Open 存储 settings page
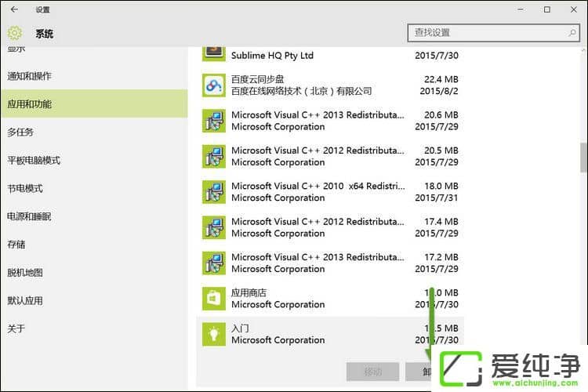This screenshot has height=392, width=588. coord(94,245)
